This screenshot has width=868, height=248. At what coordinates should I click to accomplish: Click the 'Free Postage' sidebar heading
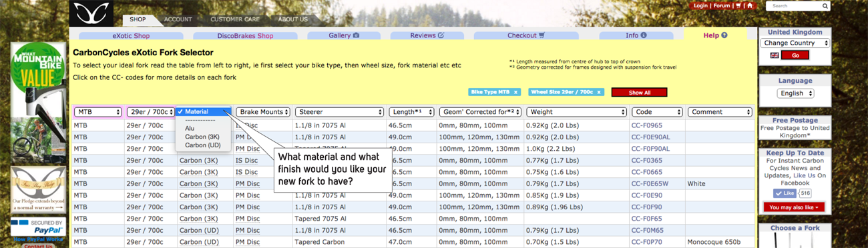795,120
